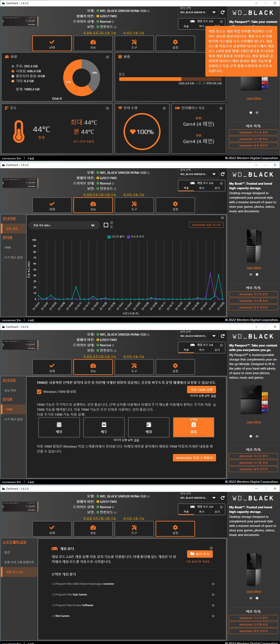
Task: Switch to 설정 tab in status overview window
Action: (175, 43)
